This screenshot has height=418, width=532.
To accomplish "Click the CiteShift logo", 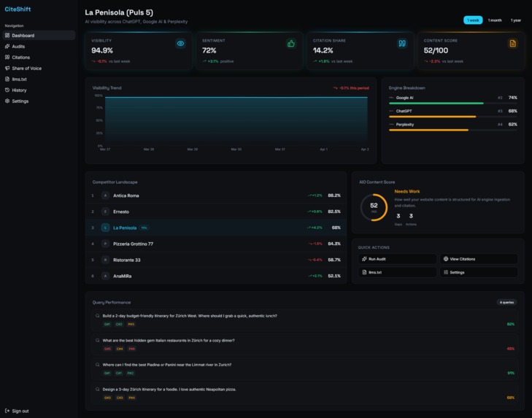I will (x=18, y=9).
